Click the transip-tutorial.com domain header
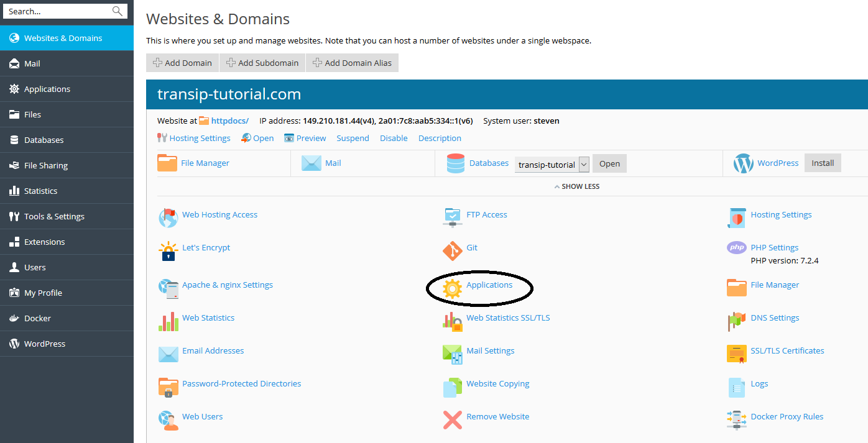868x443 pixels. (x=229, y=94)
